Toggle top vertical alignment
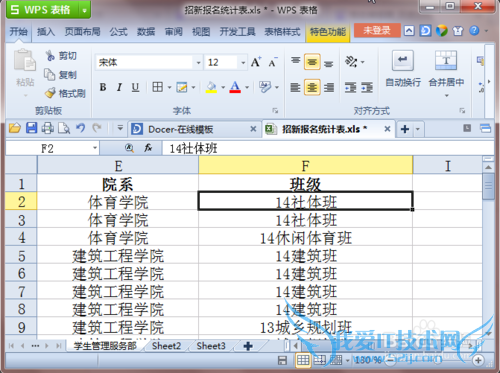Viewport: 500px width, 373px height. tap(295, 61)
